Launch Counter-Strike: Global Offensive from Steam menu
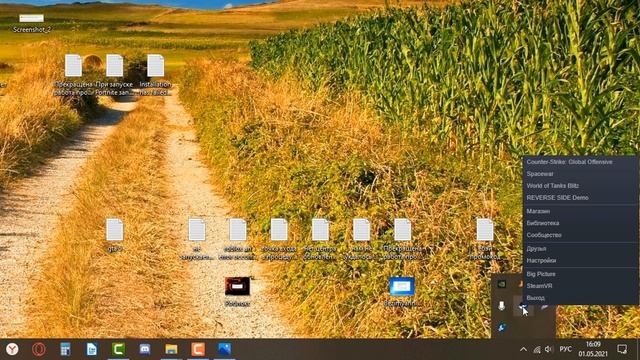Image resolution: width=640 pixels, height=360 pixels. point(580,162)
